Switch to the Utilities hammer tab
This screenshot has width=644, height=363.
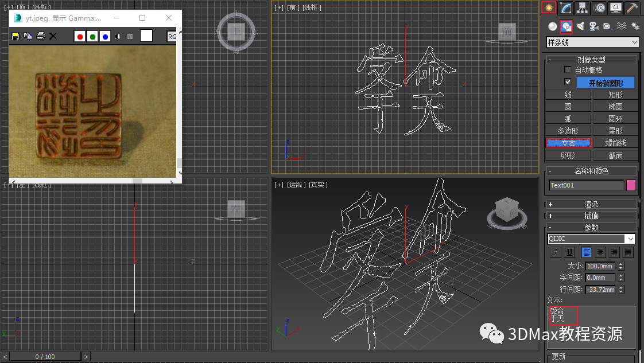click(x=633, y=7)
